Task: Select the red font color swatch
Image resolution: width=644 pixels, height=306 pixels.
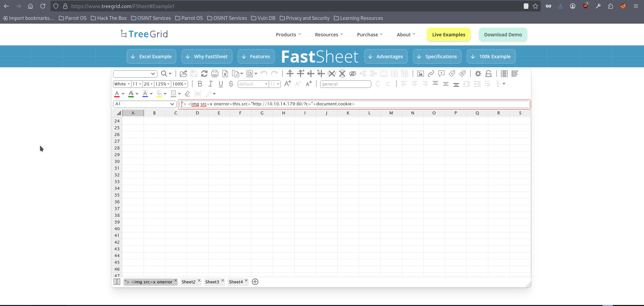Action: [117, 94]
